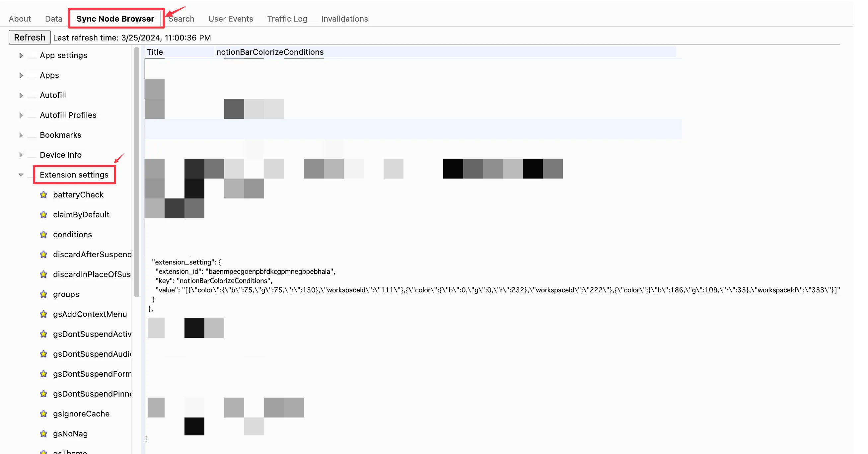Viewport: 868px width, 454px height.
Task: Toggle the Autofill Profiles tree item
Action: point(21,114)
